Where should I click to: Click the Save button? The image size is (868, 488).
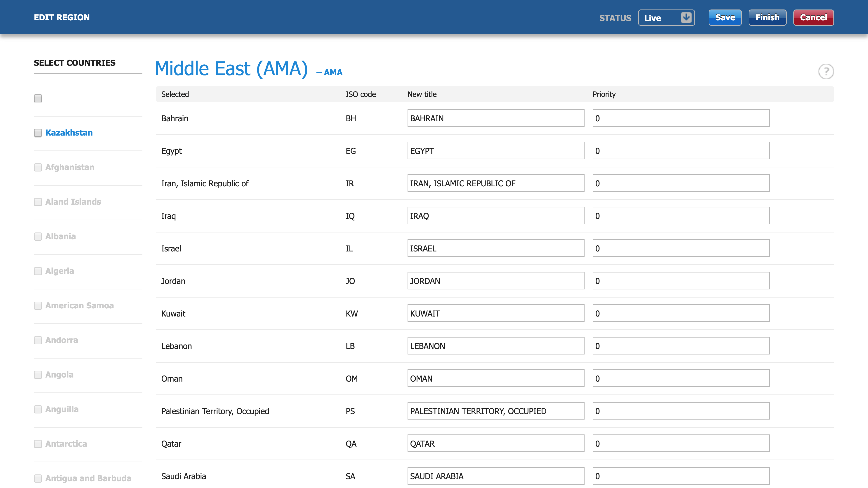click(x=725, y=18)
